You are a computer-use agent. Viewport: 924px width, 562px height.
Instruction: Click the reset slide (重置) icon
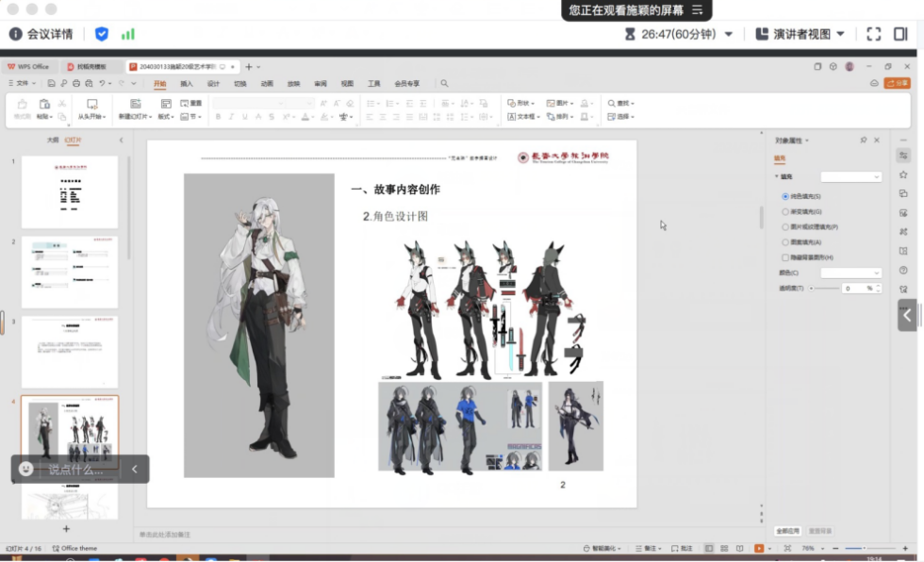(190, 103)
